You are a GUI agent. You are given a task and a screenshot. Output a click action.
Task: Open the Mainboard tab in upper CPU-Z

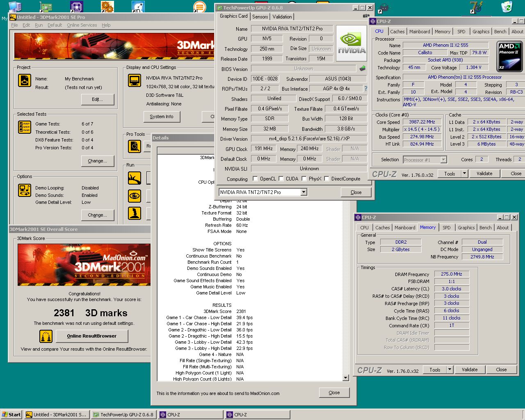pos(420,32)
